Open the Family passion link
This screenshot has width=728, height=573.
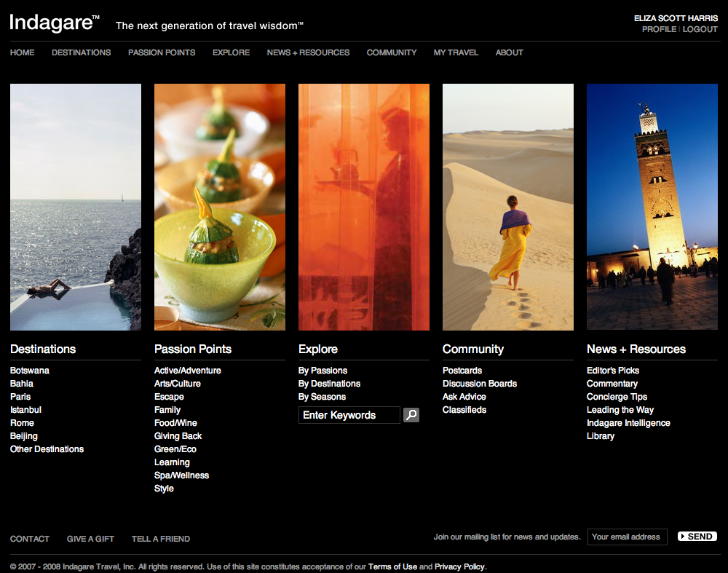[x=167, y=410]
